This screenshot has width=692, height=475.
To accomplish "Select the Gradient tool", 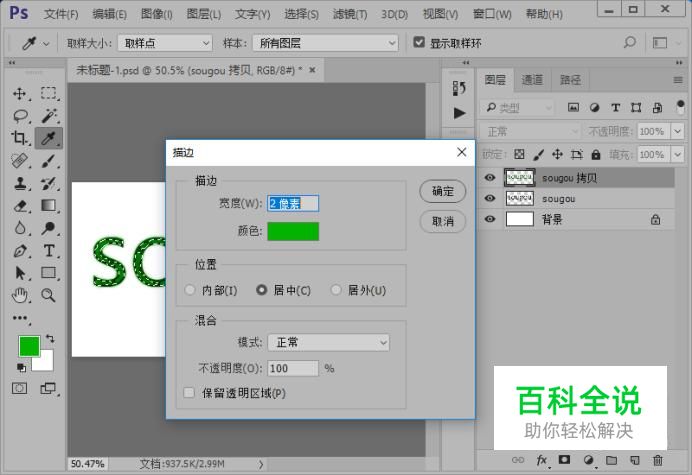I will (x=49, y=205).
